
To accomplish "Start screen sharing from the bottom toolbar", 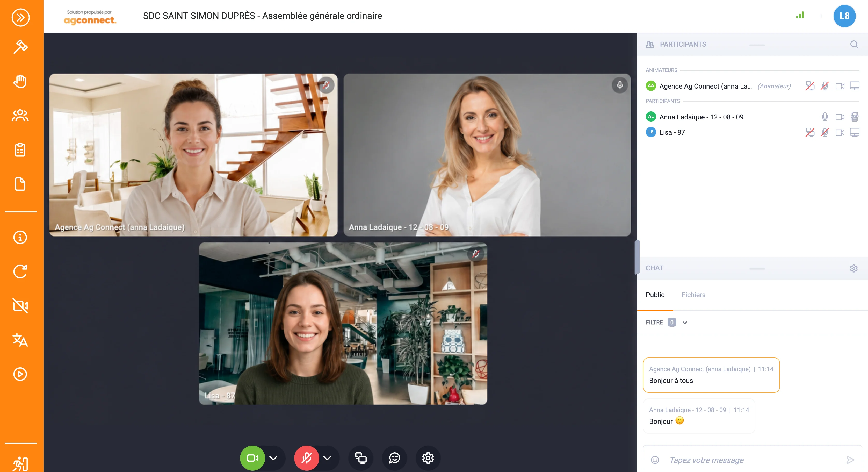I will coord(360,458).
